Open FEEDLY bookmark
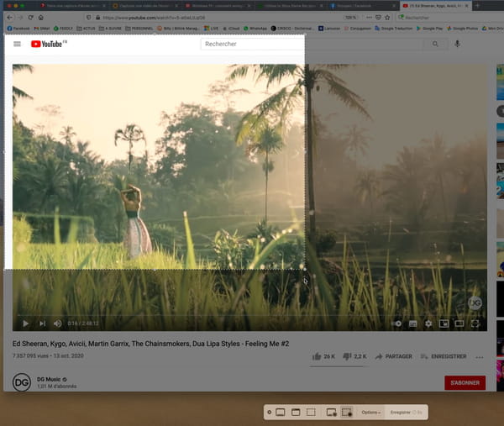 (63, 29)
